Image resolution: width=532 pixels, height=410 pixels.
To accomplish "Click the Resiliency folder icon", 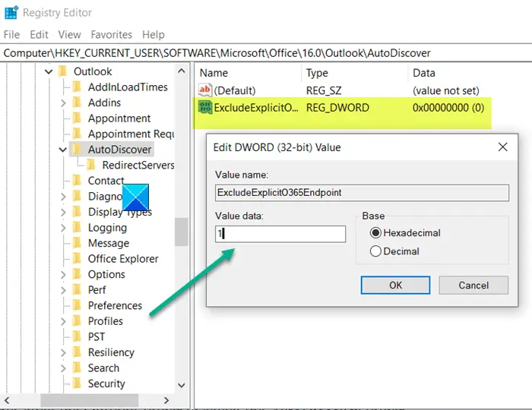I will tap(78, 352).
